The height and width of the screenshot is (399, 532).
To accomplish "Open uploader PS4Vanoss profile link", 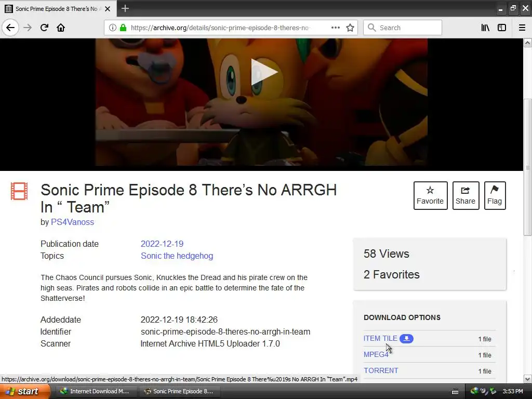I will (72, 222).
